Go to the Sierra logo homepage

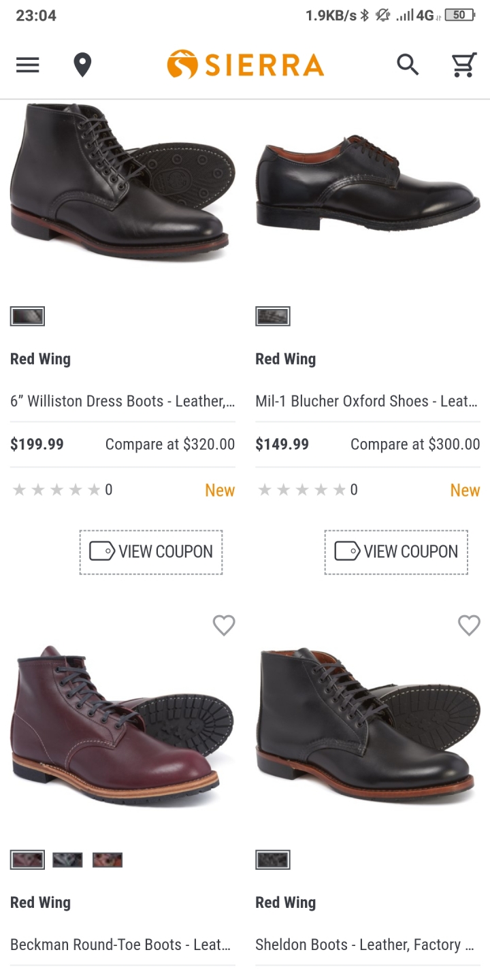[x=245, y=65]
